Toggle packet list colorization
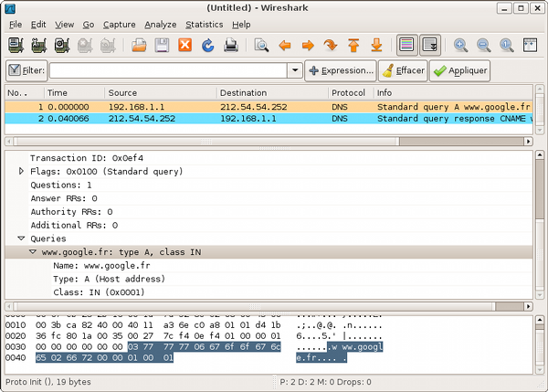Screen dimensions: 548x392 [x=406, y=45]
